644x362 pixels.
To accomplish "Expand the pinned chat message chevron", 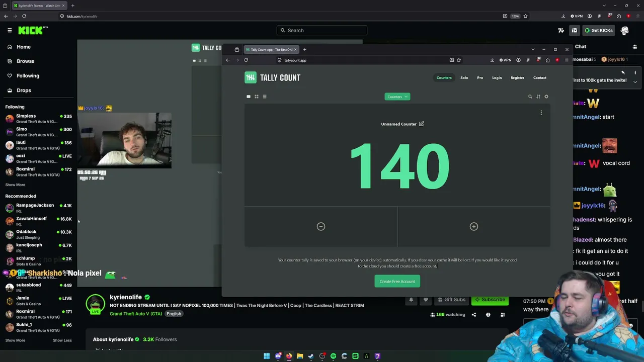I will pos(635,81).
